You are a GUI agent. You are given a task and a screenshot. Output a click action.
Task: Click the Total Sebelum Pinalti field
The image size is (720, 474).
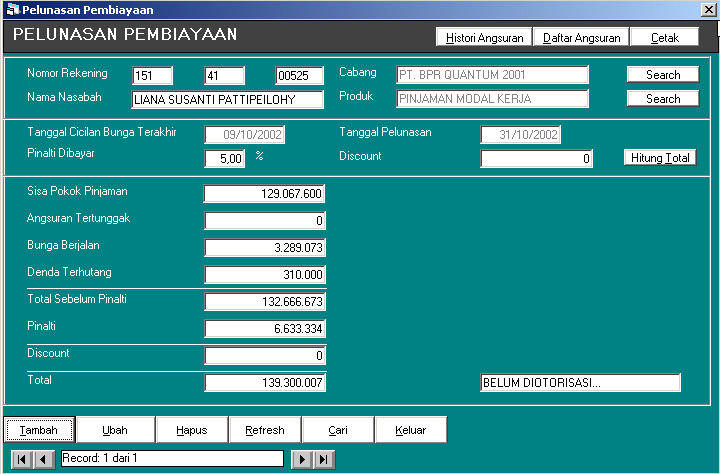click(265, 301)
